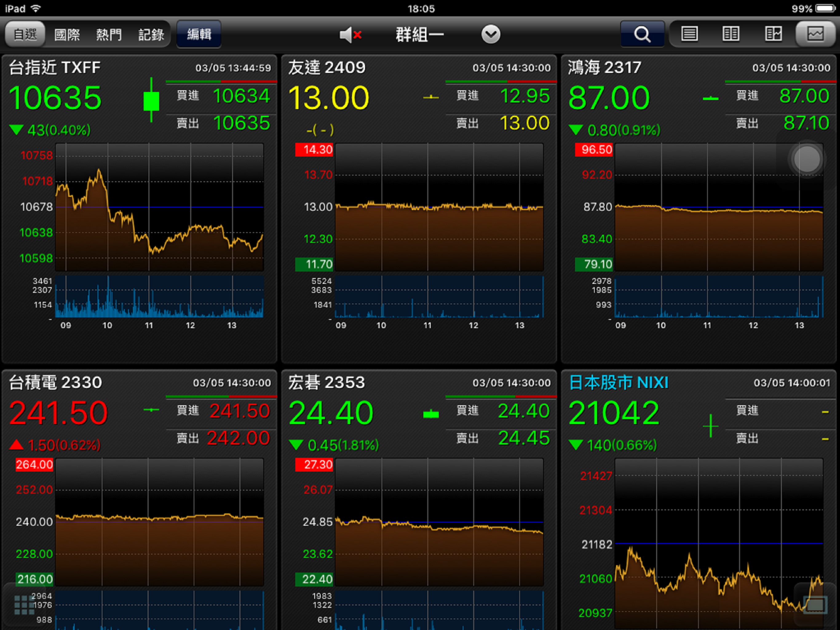Tap the TXFF last price 10635
The image size is (840, 630).
coord(55,98)
